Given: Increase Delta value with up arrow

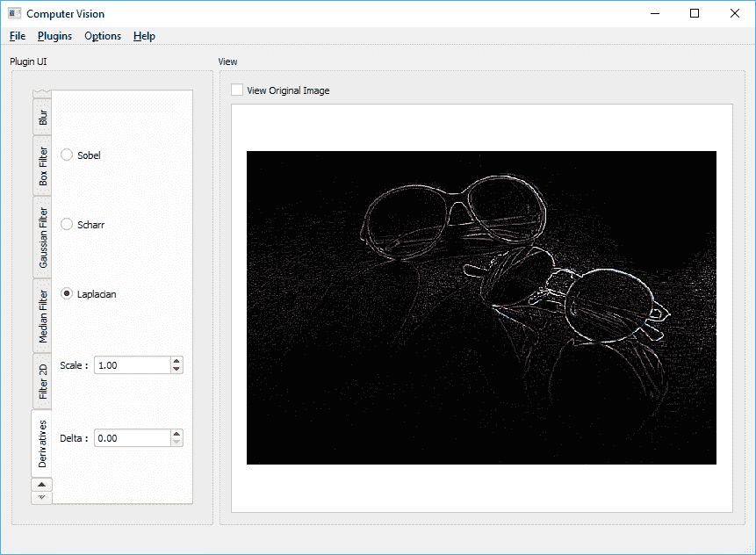Looking at the screenshot, I should (x=176, y=434).
